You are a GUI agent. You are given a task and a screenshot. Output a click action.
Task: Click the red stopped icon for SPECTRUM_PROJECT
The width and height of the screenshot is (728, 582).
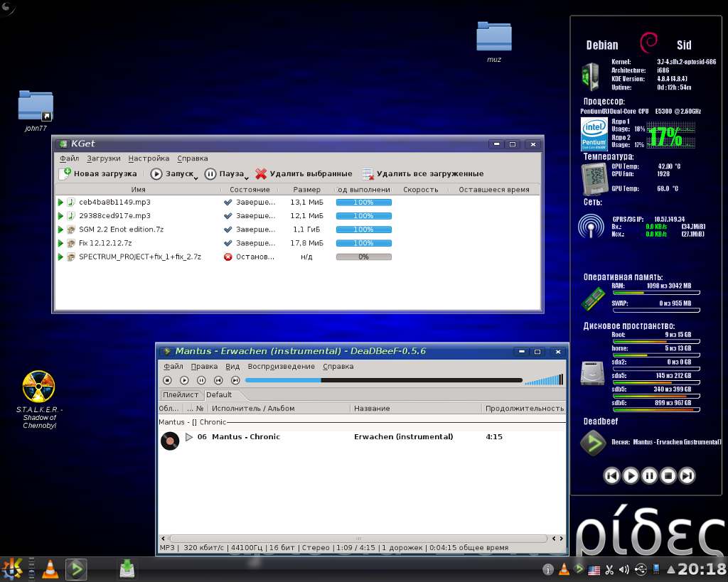[227, 257]
